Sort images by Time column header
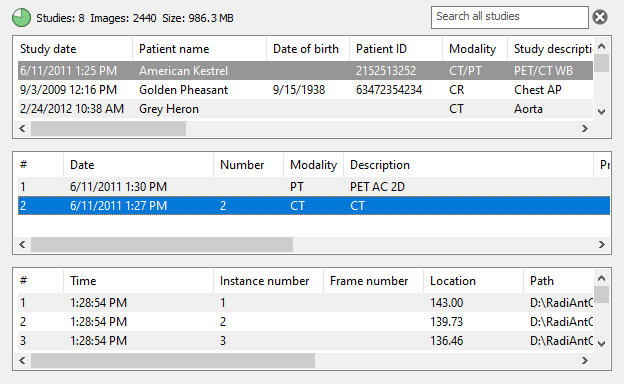Screen dimensions: 624x384 [x=138, y=281]
